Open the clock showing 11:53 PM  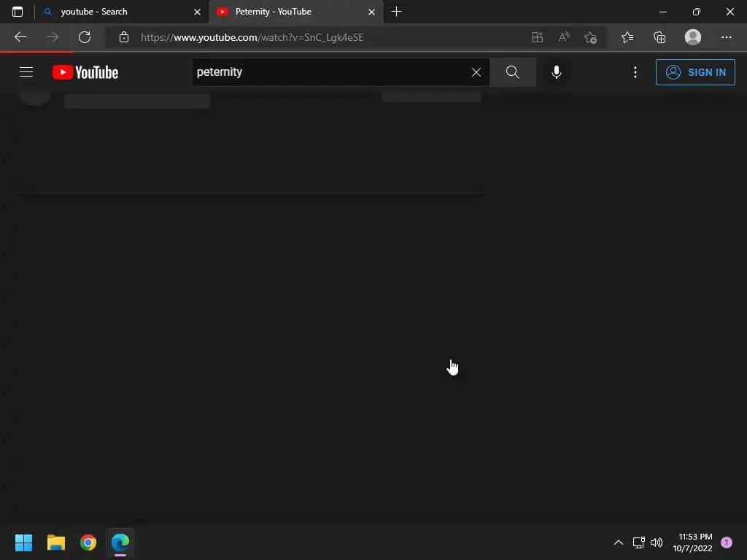692,542
